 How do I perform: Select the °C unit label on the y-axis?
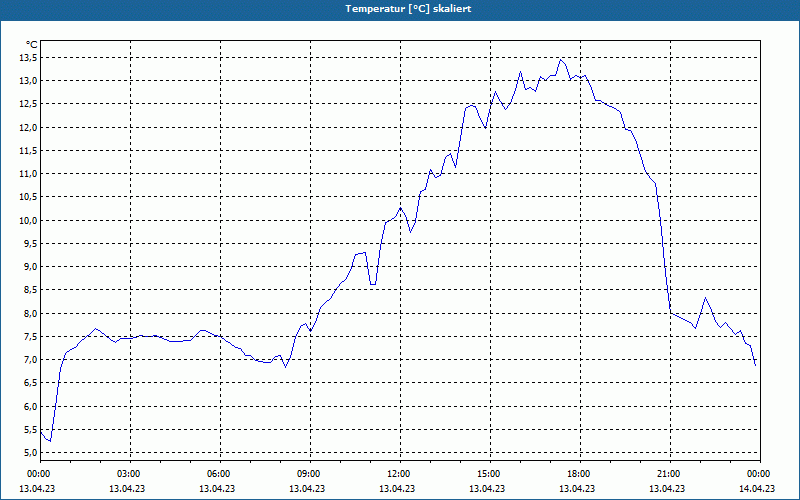32,45
